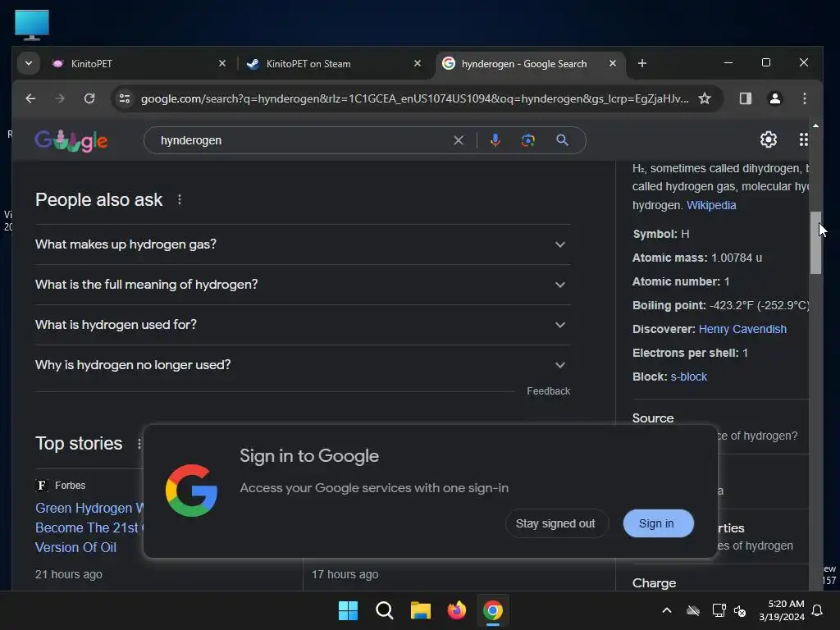Open Chrome profile avatar menu
The height and width of the screenshot is (630, 840).
point(774,98)
